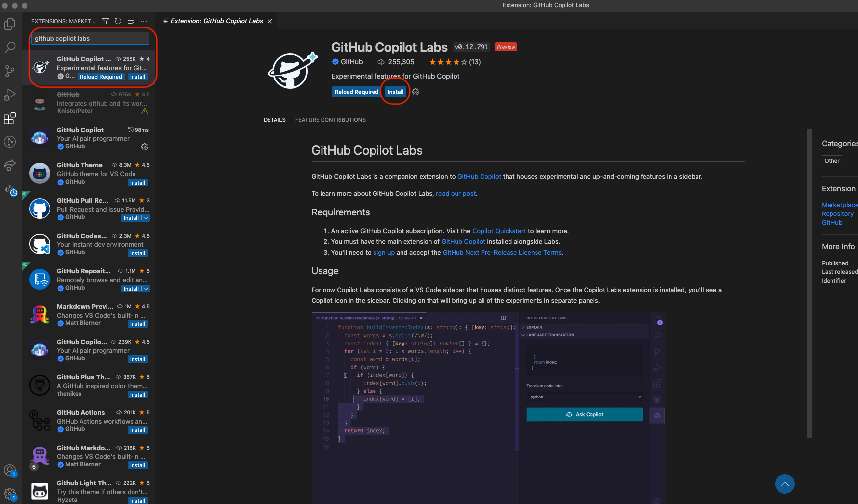The height and width of the screenshot is (504, 858).
Task: Clear the extension search results
Action: pyautogui.click(x=131, y=21)
